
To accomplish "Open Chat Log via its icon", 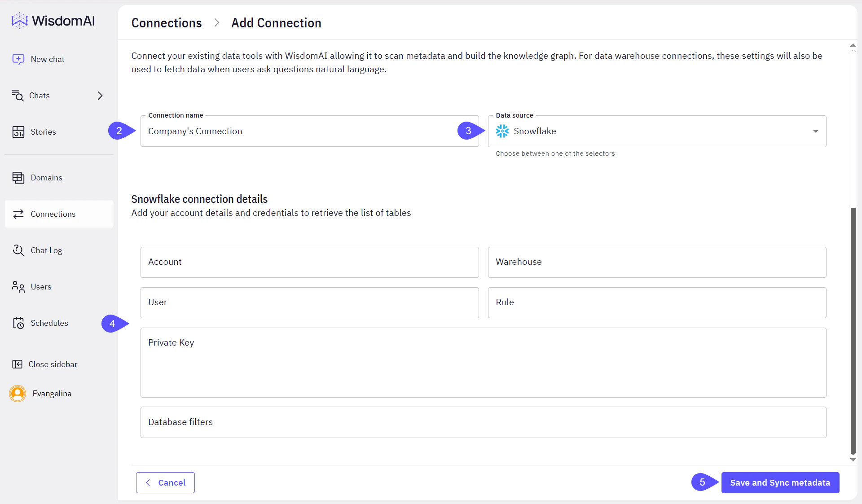I will coord(18,250).
